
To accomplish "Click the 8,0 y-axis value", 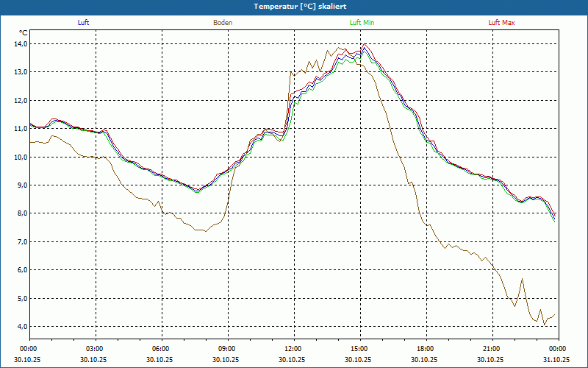I will 22,213.
